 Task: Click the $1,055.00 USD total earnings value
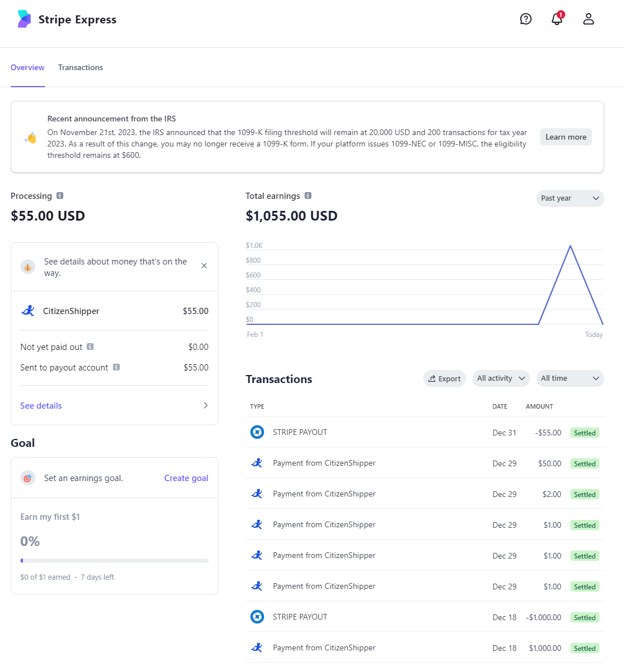(291, 215)
